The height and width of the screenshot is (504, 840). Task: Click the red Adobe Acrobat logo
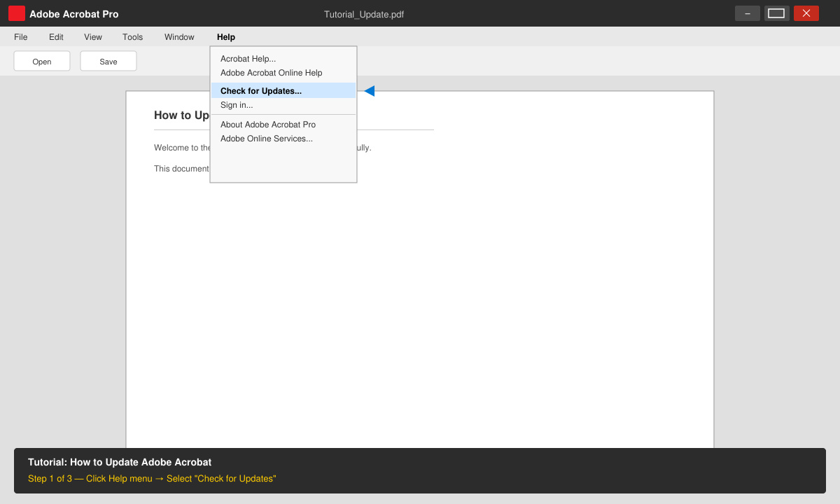(x=17, y=13)
